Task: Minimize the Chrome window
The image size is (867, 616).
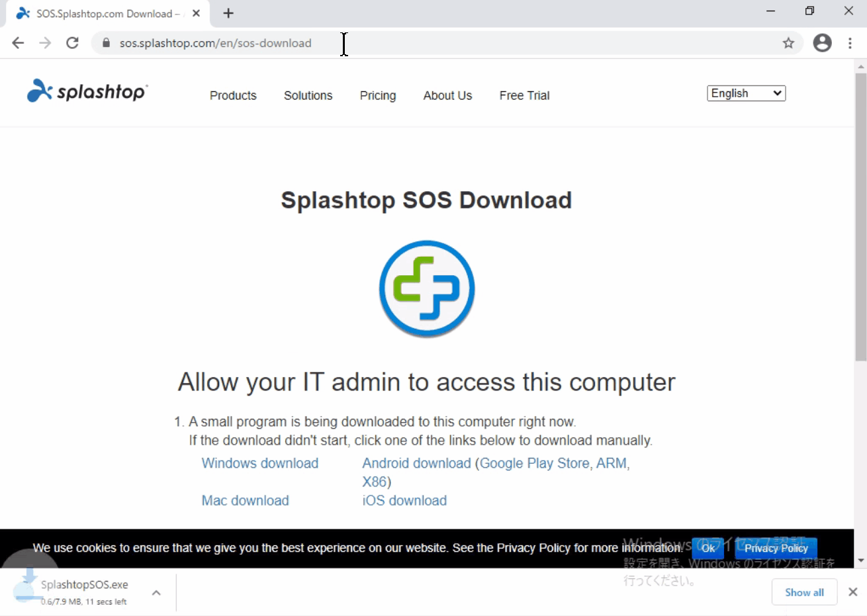Action: click(770, 11)
